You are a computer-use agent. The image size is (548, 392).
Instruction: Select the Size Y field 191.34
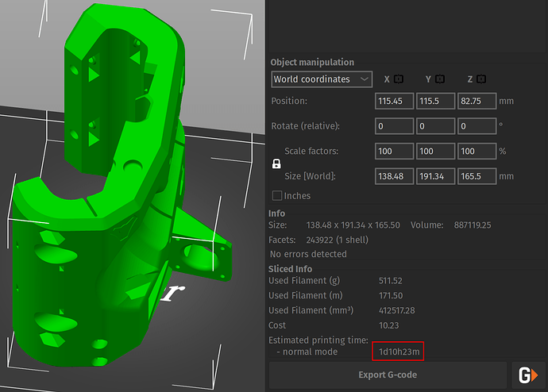click(435, 176)
